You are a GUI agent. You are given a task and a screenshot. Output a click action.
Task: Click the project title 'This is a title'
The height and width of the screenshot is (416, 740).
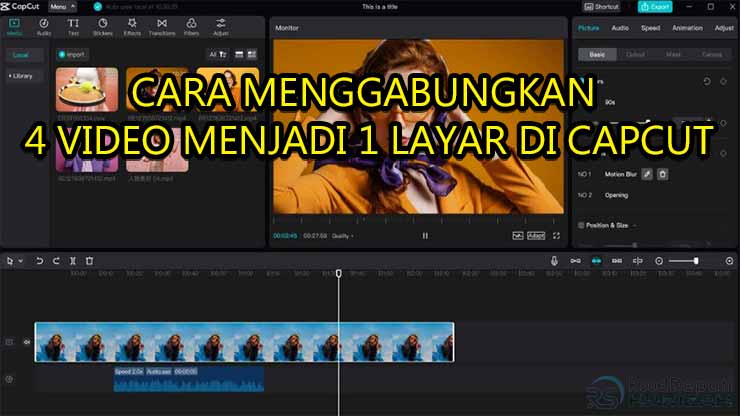(x=380, y=7)
